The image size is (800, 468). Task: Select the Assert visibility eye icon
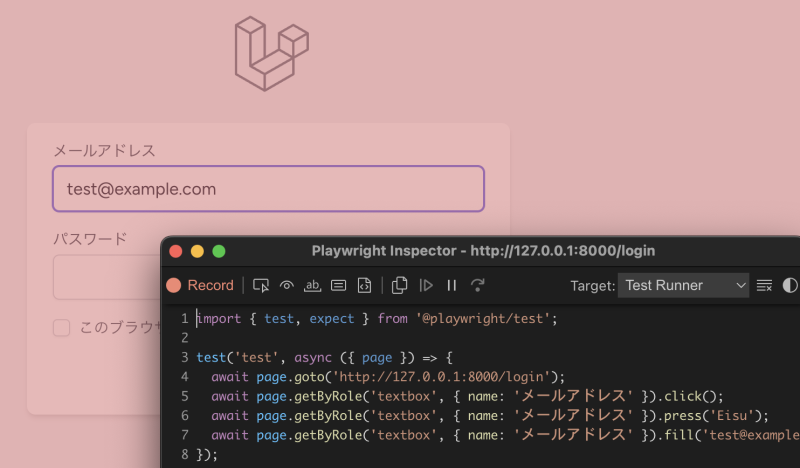[x=287, y=285]
